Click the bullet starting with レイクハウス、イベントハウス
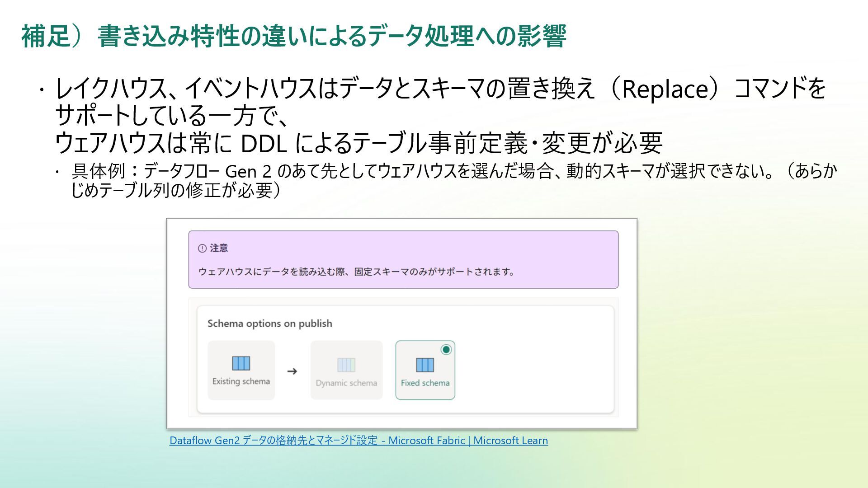Viewport: 868px width, 488px height. click(x=440, y=89)
